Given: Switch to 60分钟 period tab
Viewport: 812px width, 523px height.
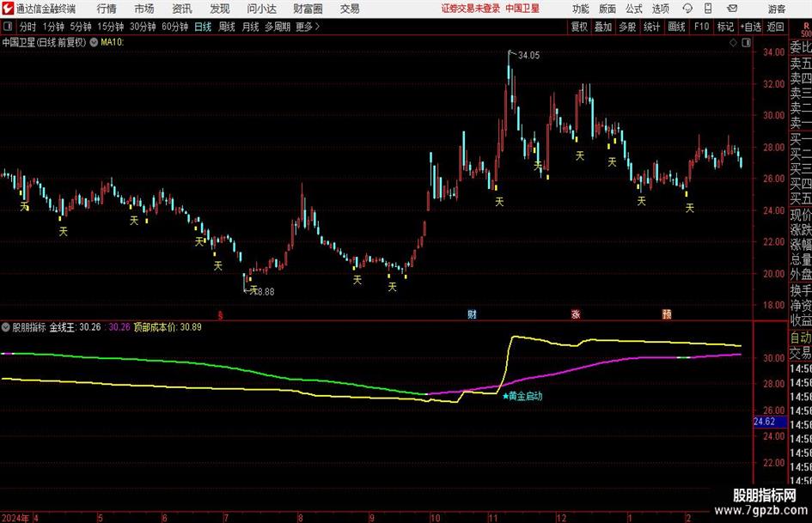Looking at the screenshot, I should [175, 27].
